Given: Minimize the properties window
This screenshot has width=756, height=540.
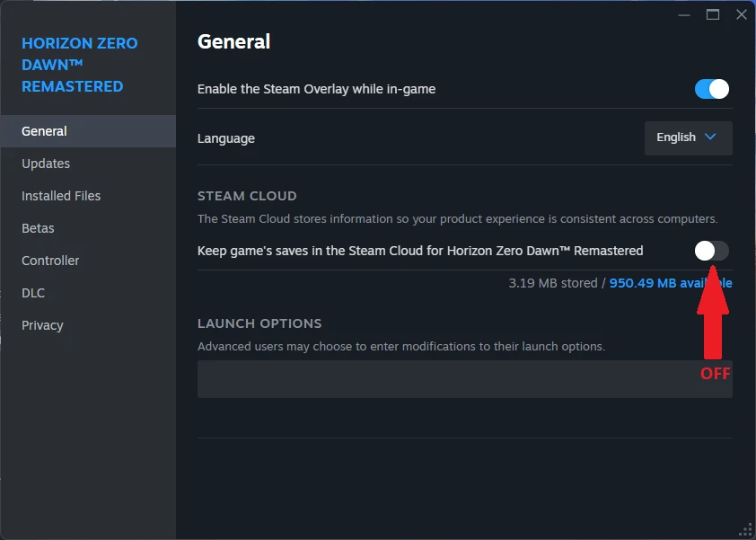Looking at the screenshot, I should click(683, 15).
